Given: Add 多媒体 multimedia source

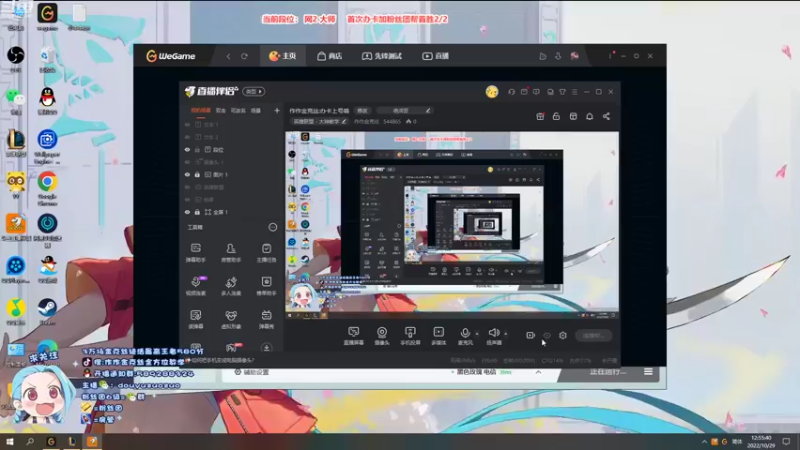Looking at the screenshot, I should pyautogui.click(x=438, y=336).
